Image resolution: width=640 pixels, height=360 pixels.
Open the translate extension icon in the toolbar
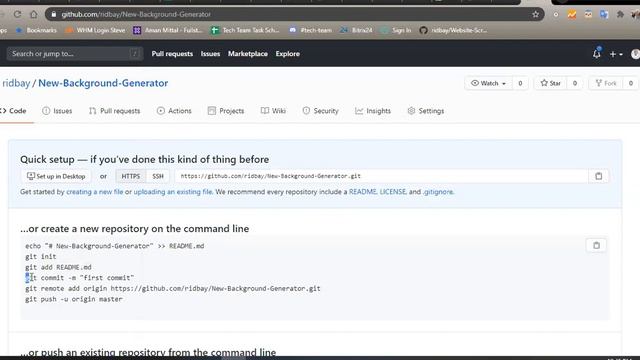(604, 14)
